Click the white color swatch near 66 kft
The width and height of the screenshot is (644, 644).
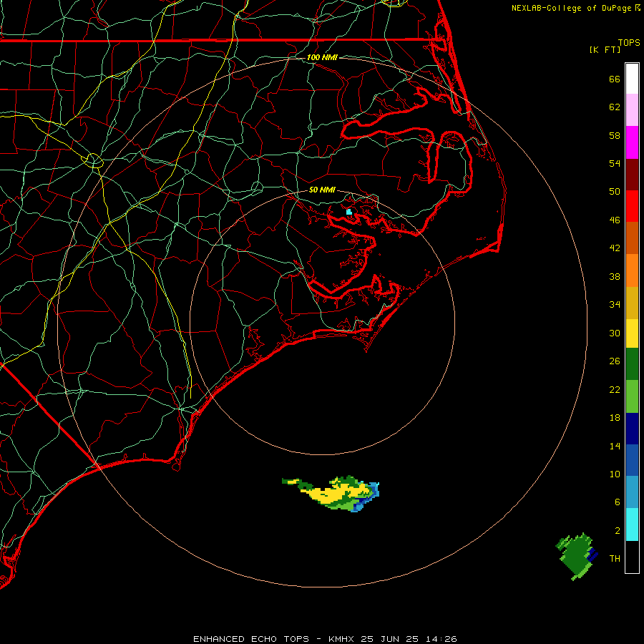point(632,79)
